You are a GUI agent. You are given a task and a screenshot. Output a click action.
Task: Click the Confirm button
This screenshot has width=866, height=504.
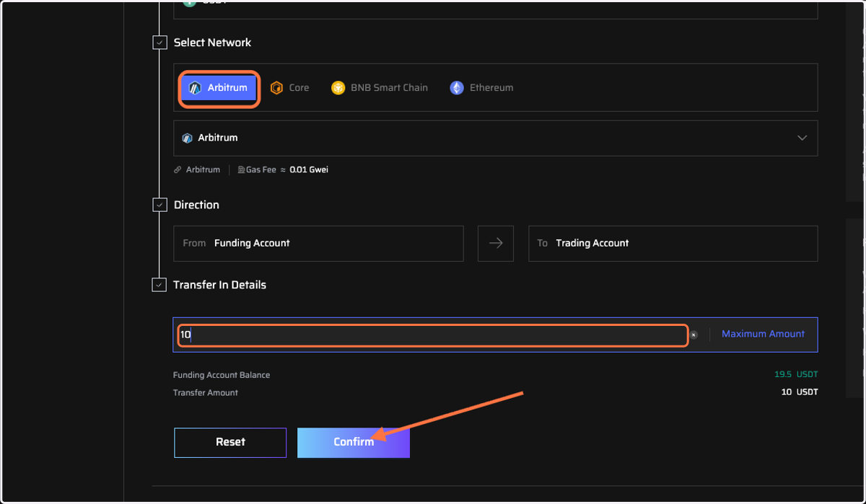tap(354, 442)
